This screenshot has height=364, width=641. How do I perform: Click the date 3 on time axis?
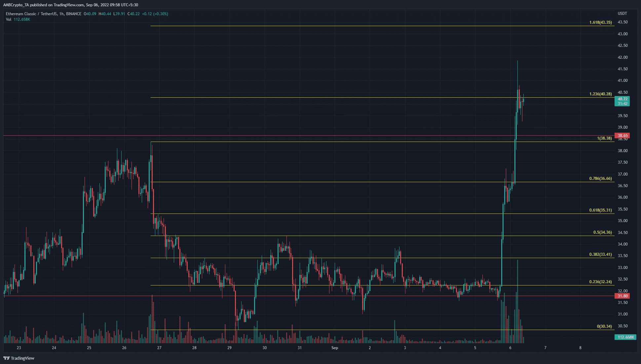(405, 348)
